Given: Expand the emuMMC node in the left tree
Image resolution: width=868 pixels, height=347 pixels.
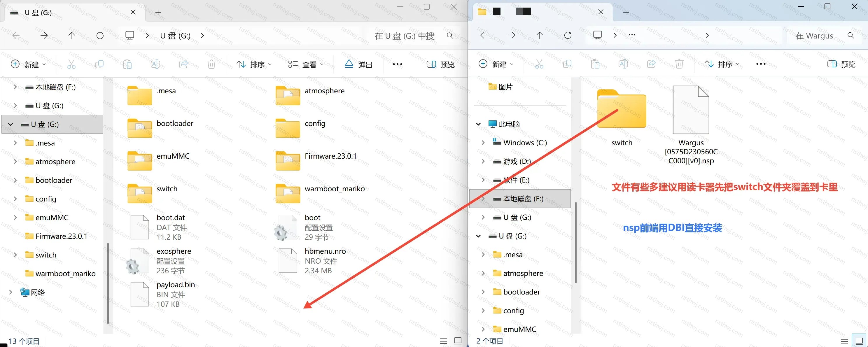Looking at the screenshot, I should (x=15, y=217).
